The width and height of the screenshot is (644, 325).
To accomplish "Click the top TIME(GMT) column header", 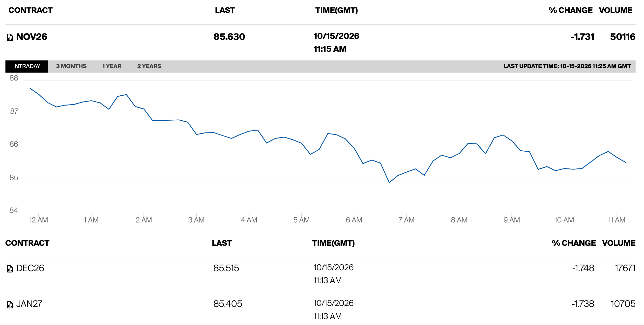I will coord(336,10).
